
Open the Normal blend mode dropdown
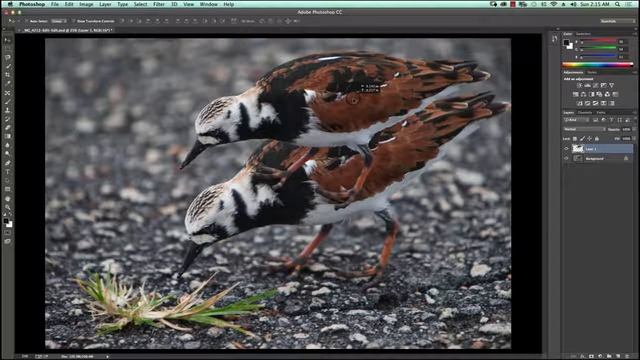(584, 129)
